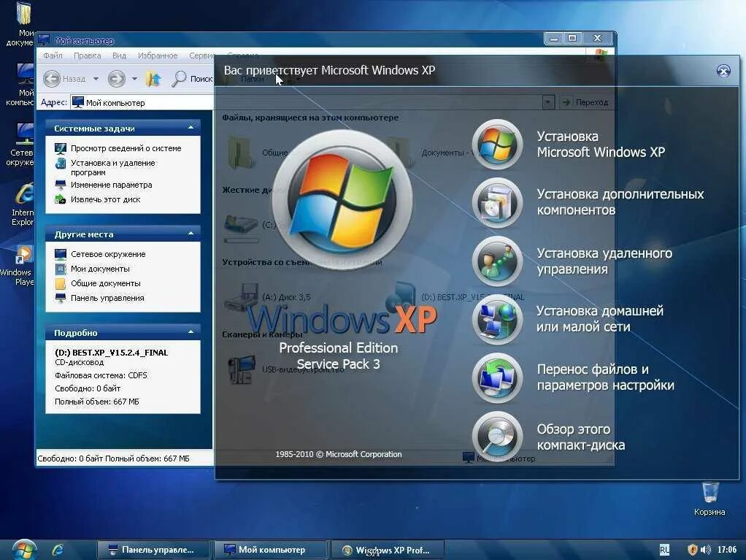746x560 pixels.
Task: Open the Избранное menu
Action: [x=158, y=55]
